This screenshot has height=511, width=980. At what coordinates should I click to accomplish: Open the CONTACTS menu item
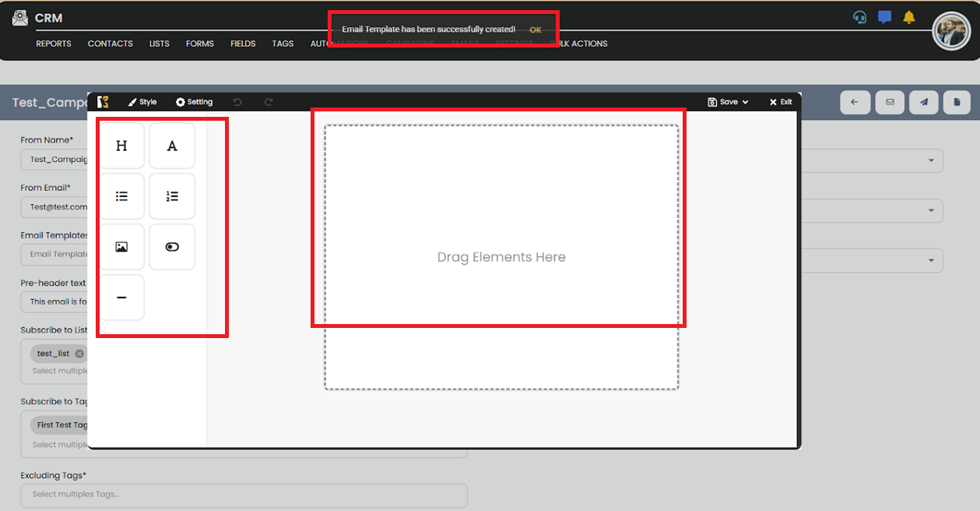click(x=110, y=44)
